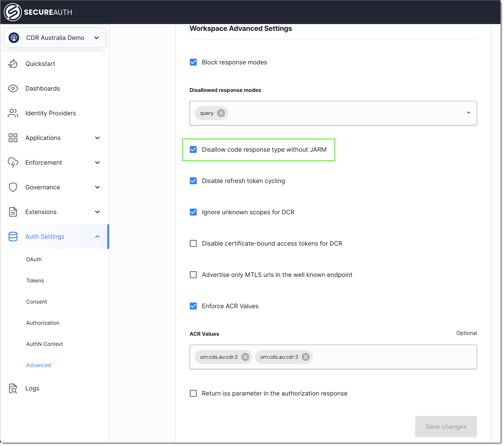This screenshot has width=504, height=446.
Task: Disable Disable refresh token cycling checkbox
Action: pyautogui.click(x=193, y=181)
